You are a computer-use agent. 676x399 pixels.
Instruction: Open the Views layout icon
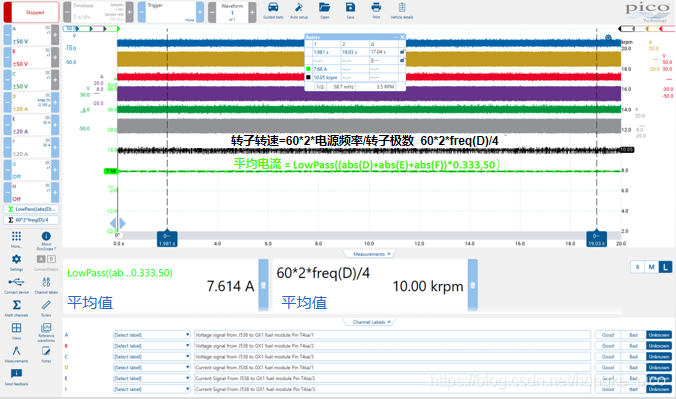(x=16, y=330)
